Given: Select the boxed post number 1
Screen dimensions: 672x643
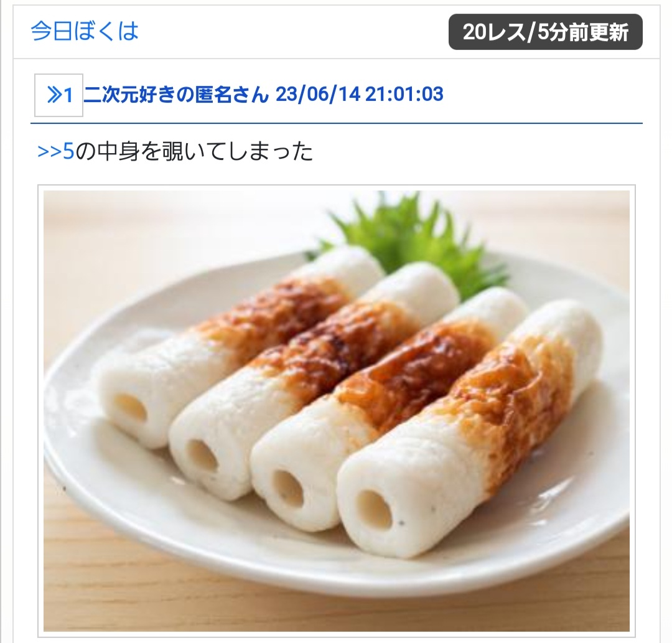Looking at the screenshot, I should 58,95.
